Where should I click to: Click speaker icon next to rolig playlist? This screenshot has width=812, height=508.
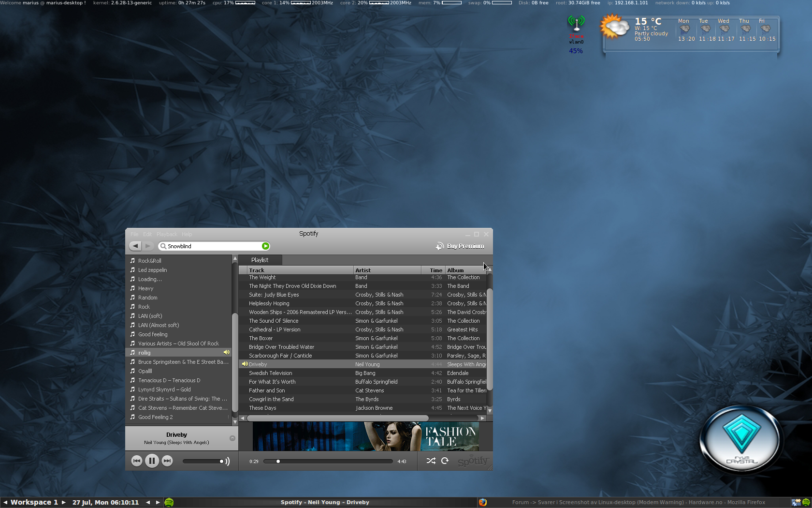tap(226, 352)
